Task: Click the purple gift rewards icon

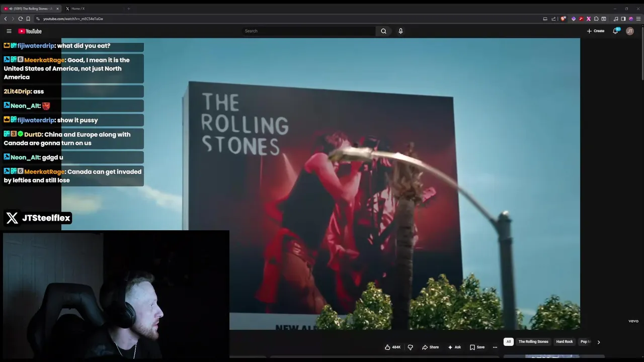Action: click(x=630, y=19)
